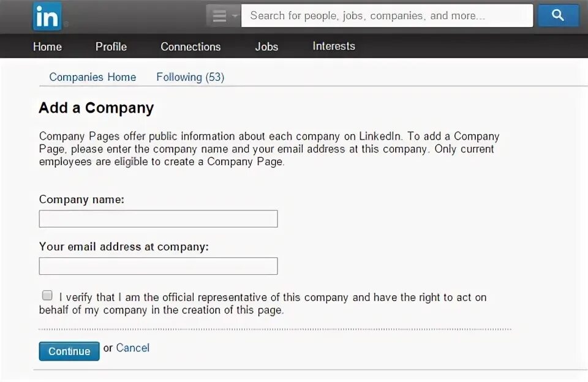Click the 'Company name:' label
The image size is (588, 382).
point(81,199)
